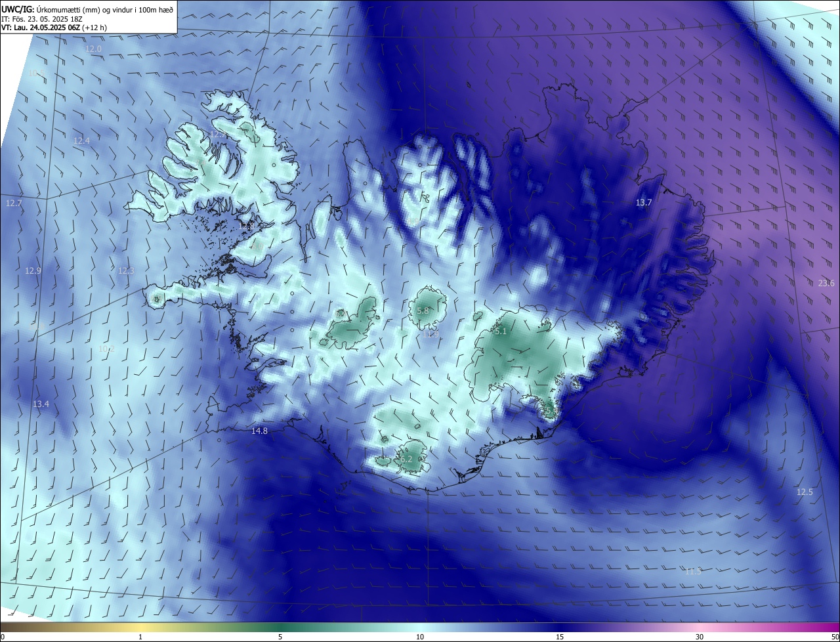The image size is (840, 642).
Task: Click the 6.2 value label
Action: 406,459
